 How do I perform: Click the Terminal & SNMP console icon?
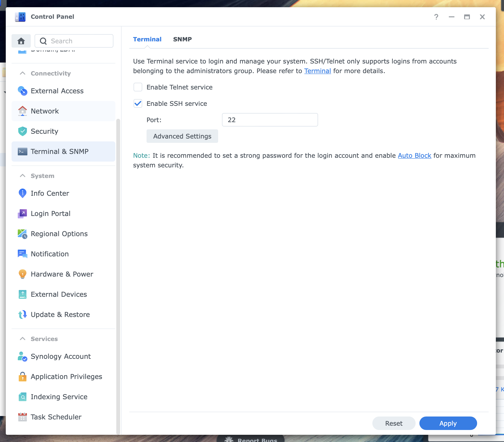click(22, 152)
